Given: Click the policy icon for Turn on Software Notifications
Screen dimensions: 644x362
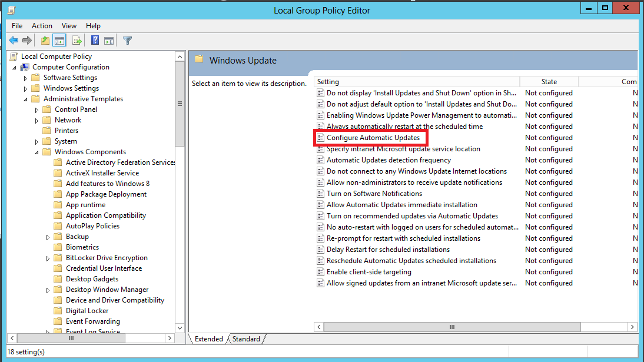Looking at the screenshot, I should 320,194.
